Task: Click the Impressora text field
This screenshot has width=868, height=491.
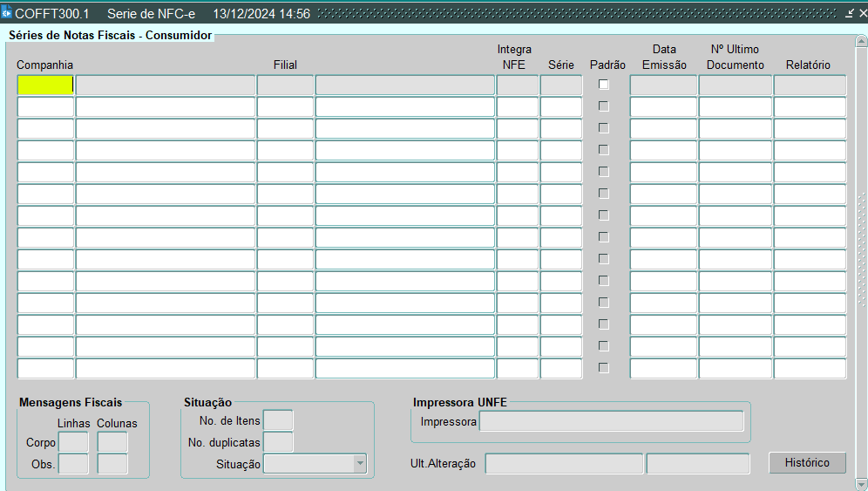Action: click(x=611, y=421)
